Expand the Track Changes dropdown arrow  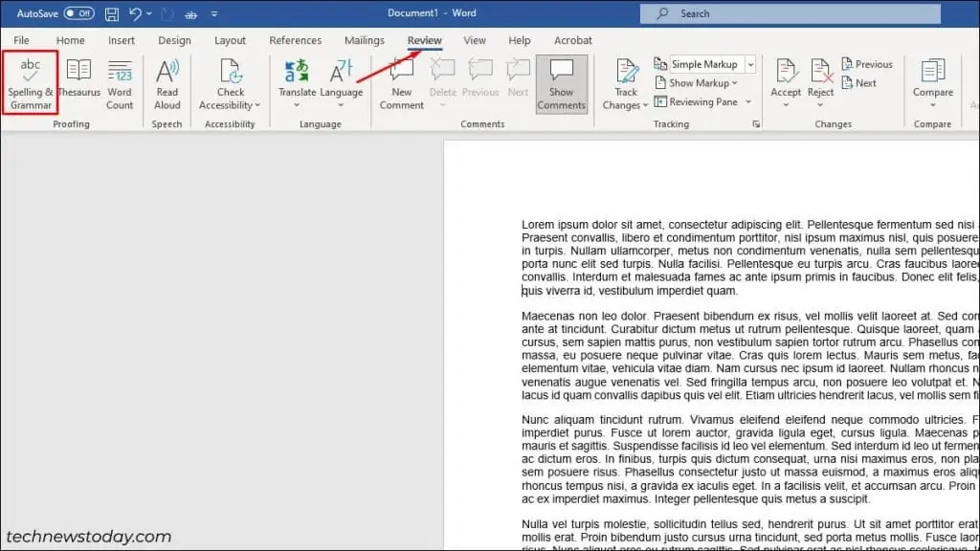(645, 105)
